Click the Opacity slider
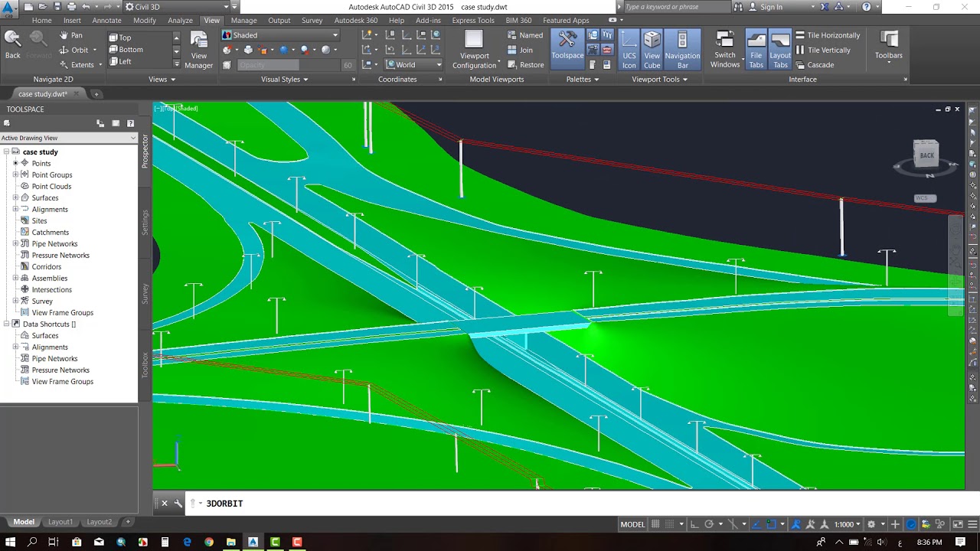The image size is (980, 551). coord(287,65)
